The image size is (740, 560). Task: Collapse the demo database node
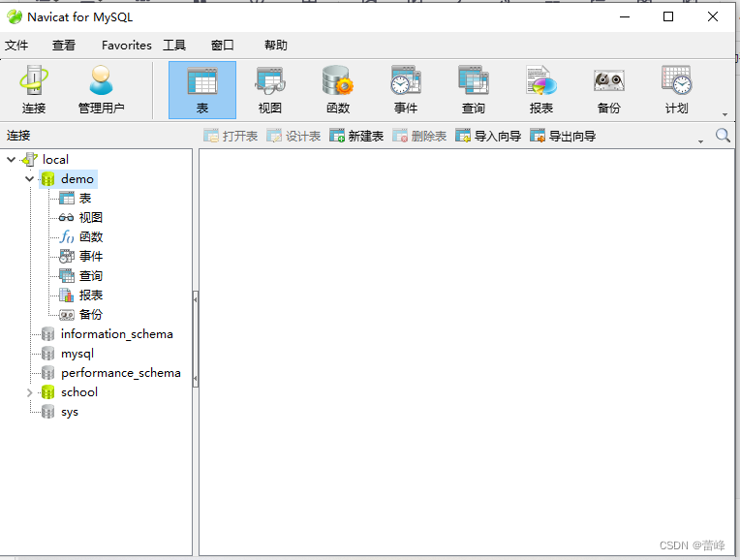coord(29,179)
